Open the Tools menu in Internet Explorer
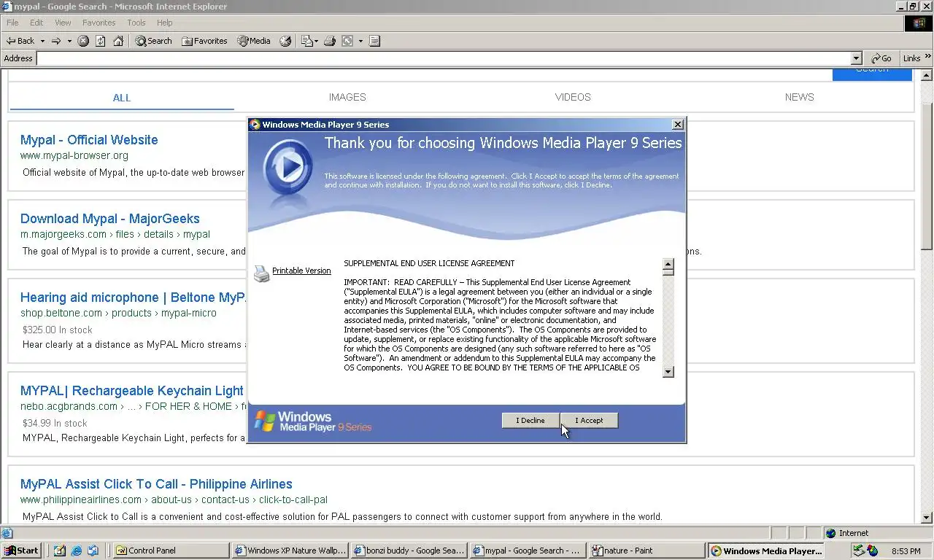The height and width of the screenshot is (560, 934). coord(136,23)
